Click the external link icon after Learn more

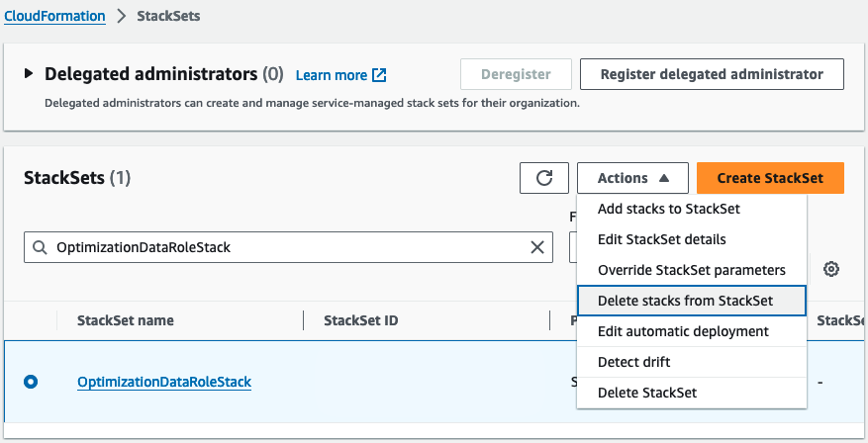pyautogui.click(x=379, y=75)
